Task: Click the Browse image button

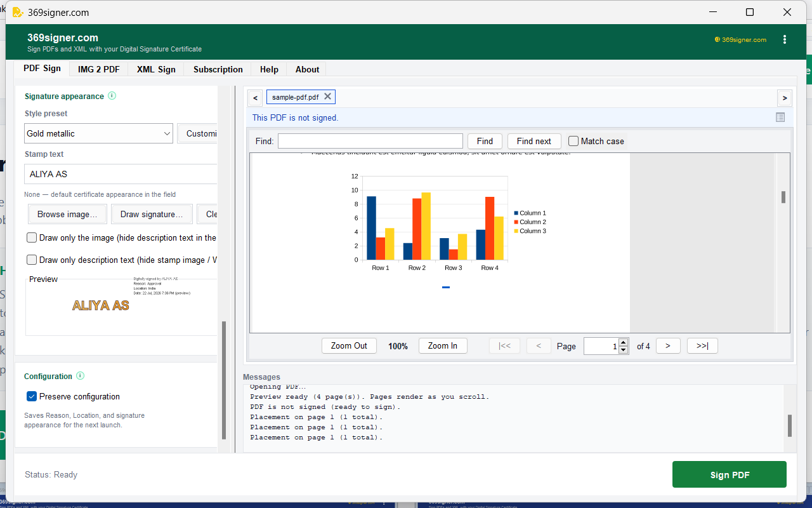Action: pos(67,214)
